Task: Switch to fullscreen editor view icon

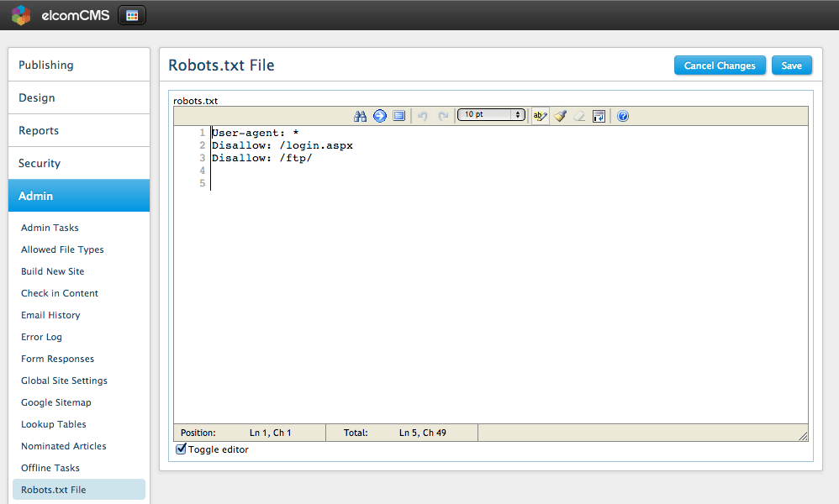Action: 398,116
